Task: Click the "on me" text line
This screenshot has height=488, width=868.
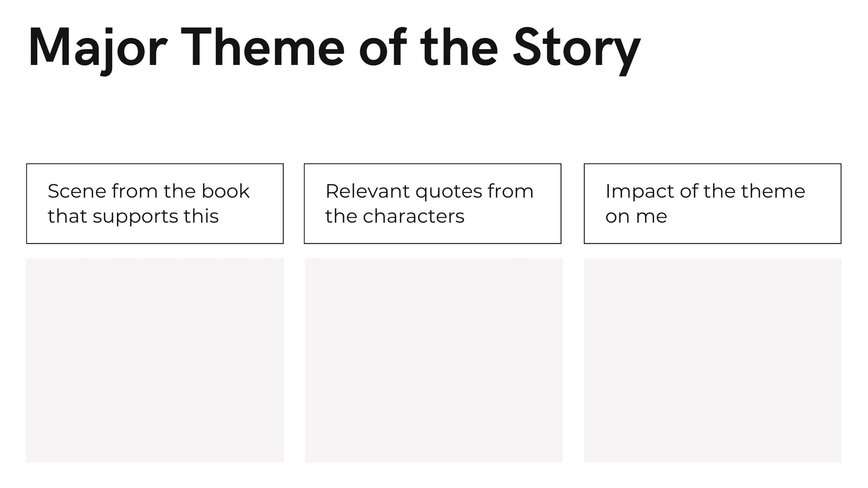Action: (636, 217)
